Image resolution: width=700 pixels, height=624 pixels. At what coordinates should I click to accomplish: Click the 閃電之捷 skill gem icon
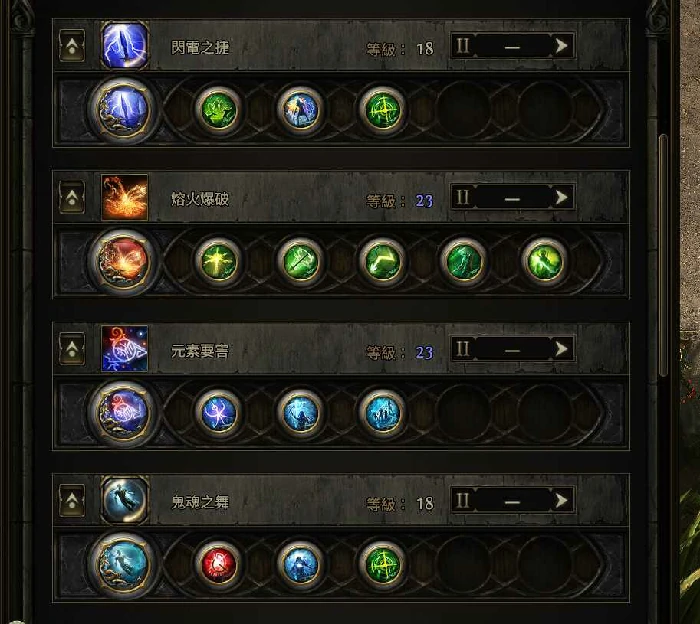coord(125,46)
